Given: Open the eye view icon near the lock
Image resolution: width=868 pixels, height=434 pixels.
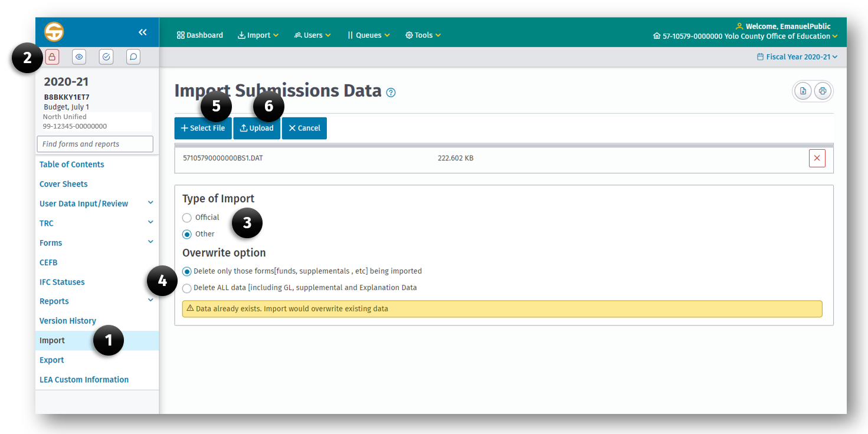Looking at the screenshot, I should coord(78,57).
